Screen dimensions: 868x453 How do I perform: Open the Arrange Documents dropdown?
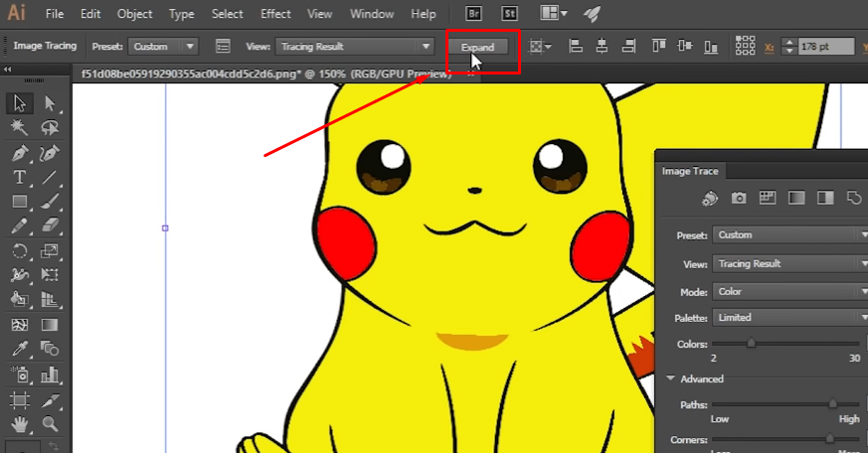coord(554,13)
